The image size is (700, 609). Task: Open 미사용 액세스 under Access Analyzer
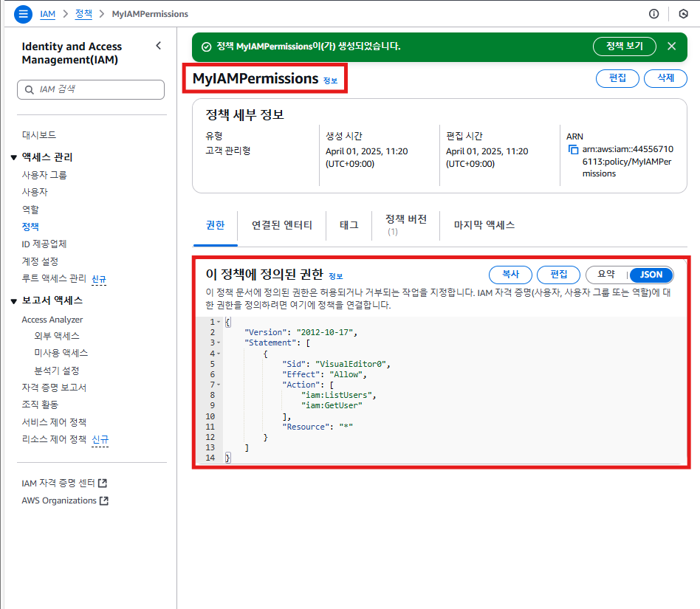tap(61, 353)
